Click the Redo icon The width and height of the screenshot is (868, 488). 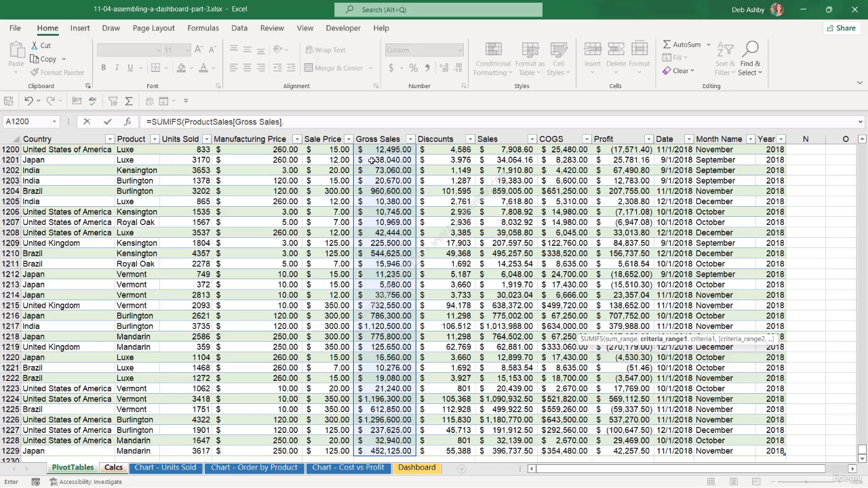(x=51, y=100)
